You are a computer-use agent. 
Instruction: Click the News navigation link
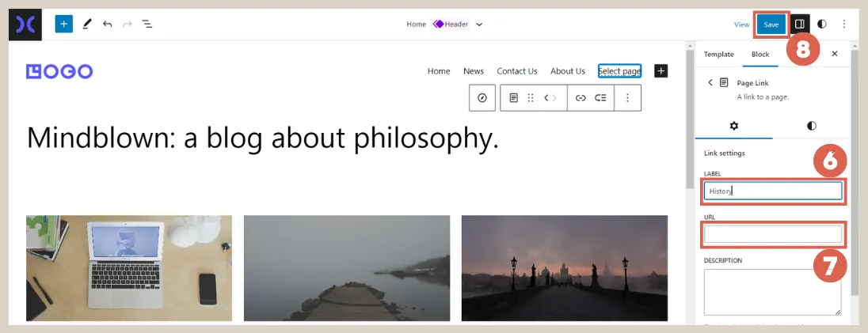point(474,71)
